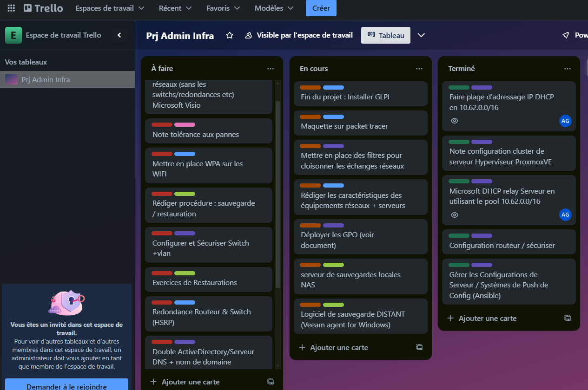Create card from template in Terminé
This screenshot has height=390, width=588.
coord(567,318)
